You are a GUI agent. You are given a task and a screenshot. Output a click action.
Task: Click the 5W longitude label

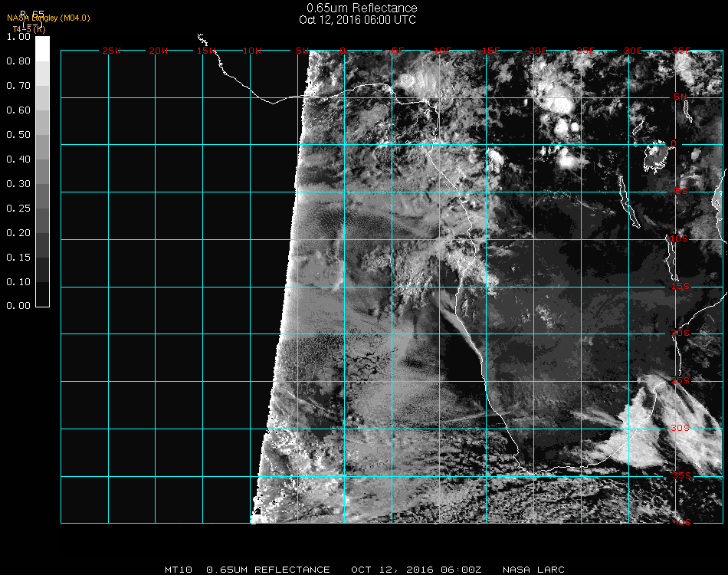pos(302,51)
